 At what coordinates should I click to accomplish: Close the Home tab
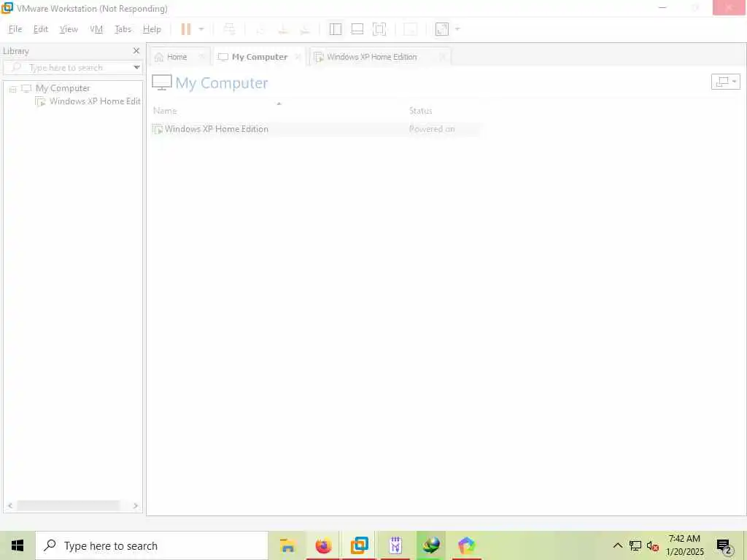point(201,57)
